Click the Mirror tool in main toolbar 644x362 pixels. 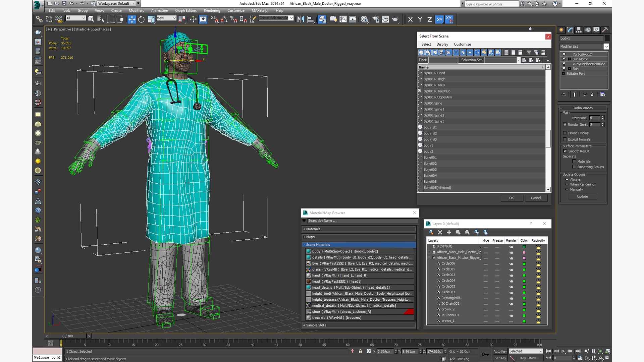(301, 19)
